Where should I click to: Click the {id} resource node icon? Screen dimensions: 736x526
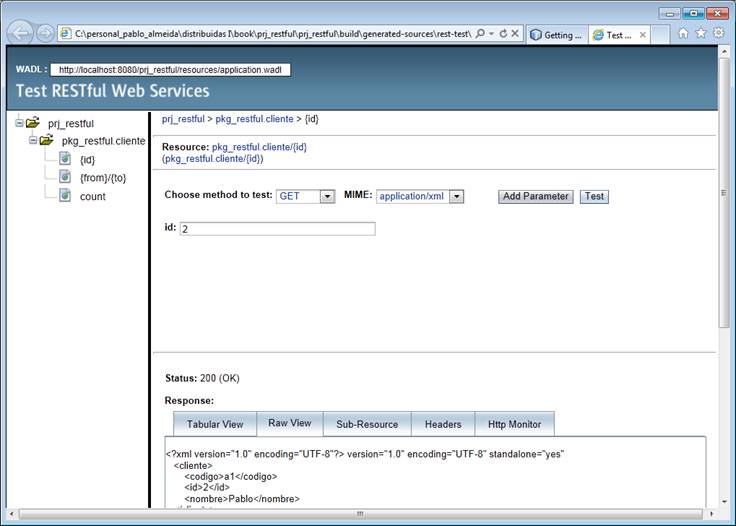(x=65, y=159)
